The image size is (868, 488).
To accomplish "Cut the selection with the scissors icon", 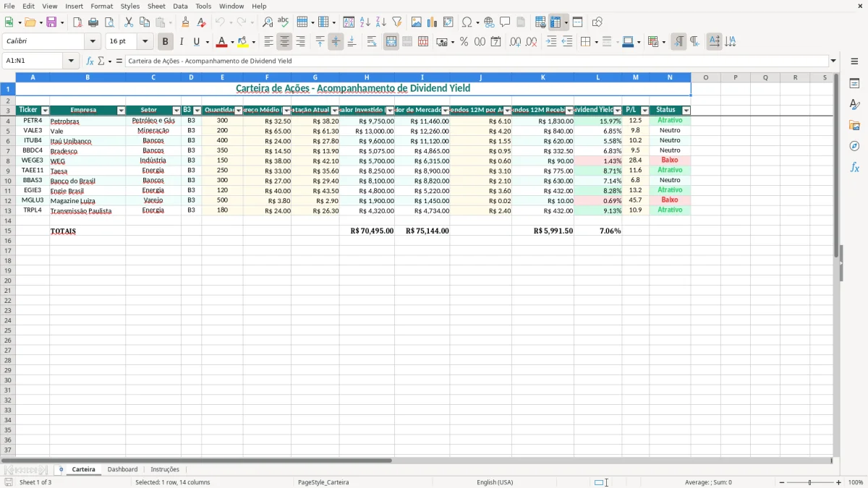I will coord(129,22).
